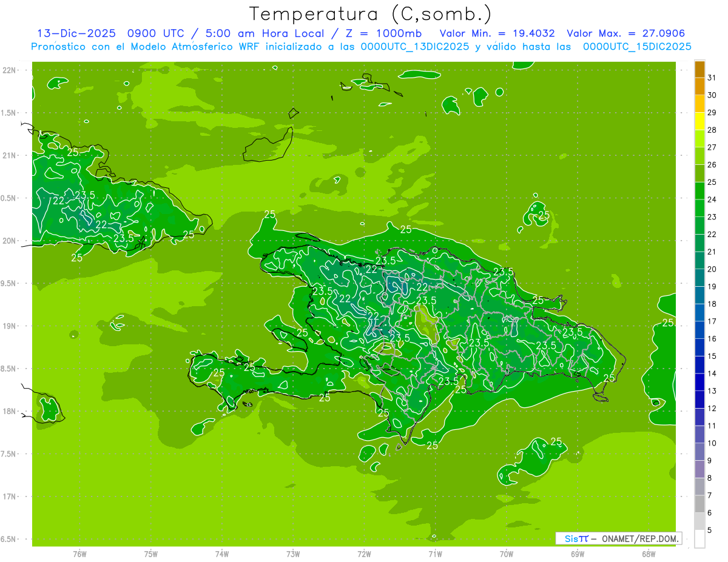Select the blue legend swatch between 16 and 17
The width and height of the screenshot is (728, 562).
point(699,330)
